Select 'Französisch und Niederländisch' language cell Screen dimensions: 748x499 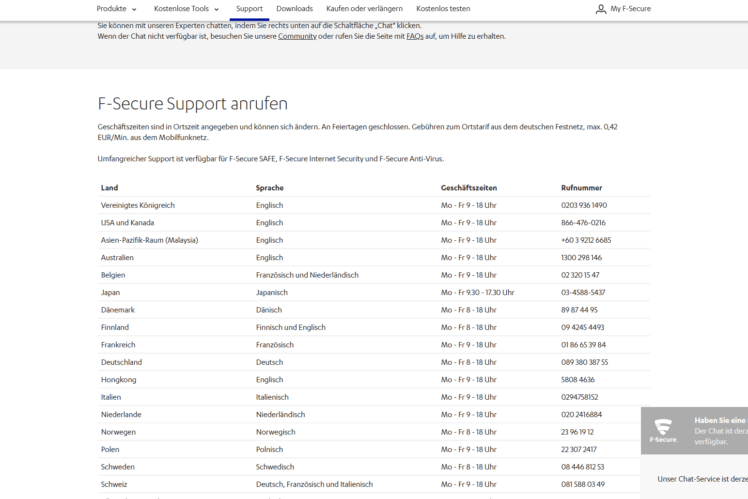[307, 275]
